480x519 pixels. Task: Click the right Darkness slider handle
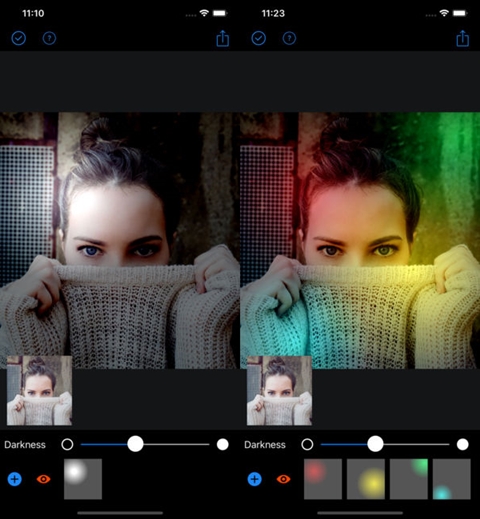(x=375, y=444)
